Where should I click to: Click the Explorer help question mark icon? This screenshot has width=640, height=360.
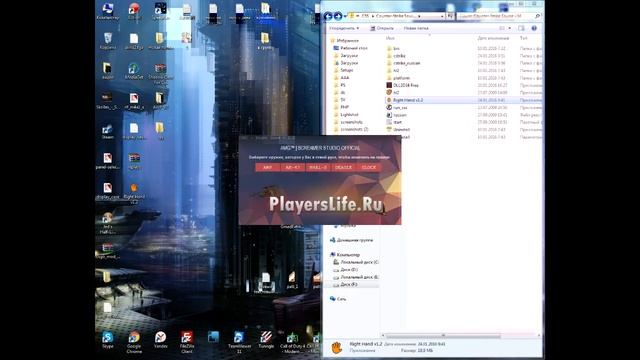pos(534,28)
